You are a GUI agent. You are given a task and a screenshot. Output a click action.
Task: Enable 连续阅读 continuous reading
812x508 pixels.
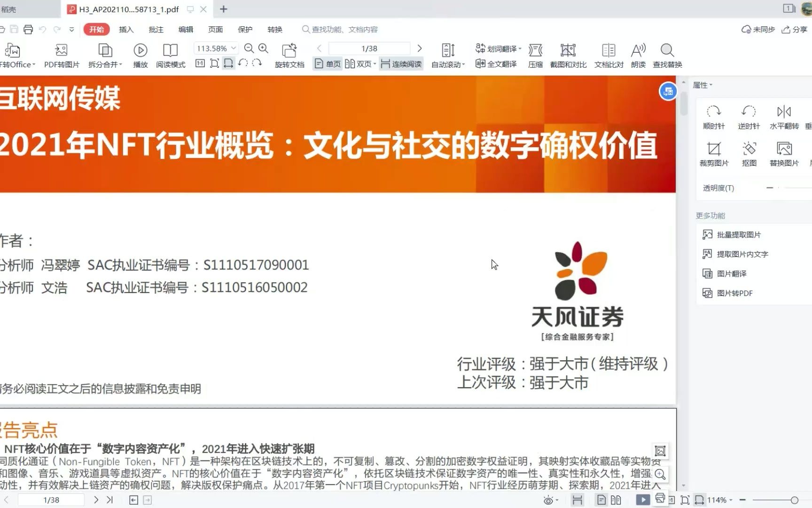click(x=401, y=63)
